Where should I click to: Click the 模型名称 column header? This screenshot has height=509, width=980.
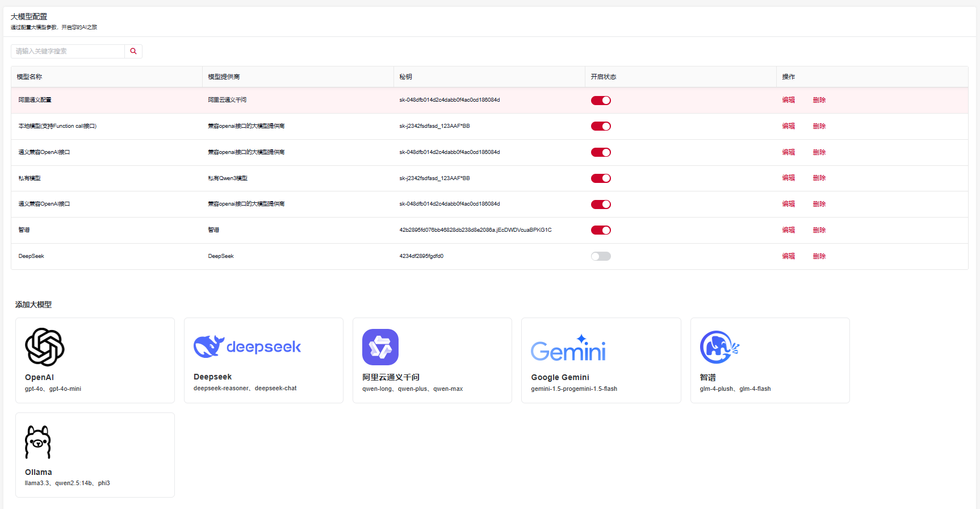[x=30, y=77]
